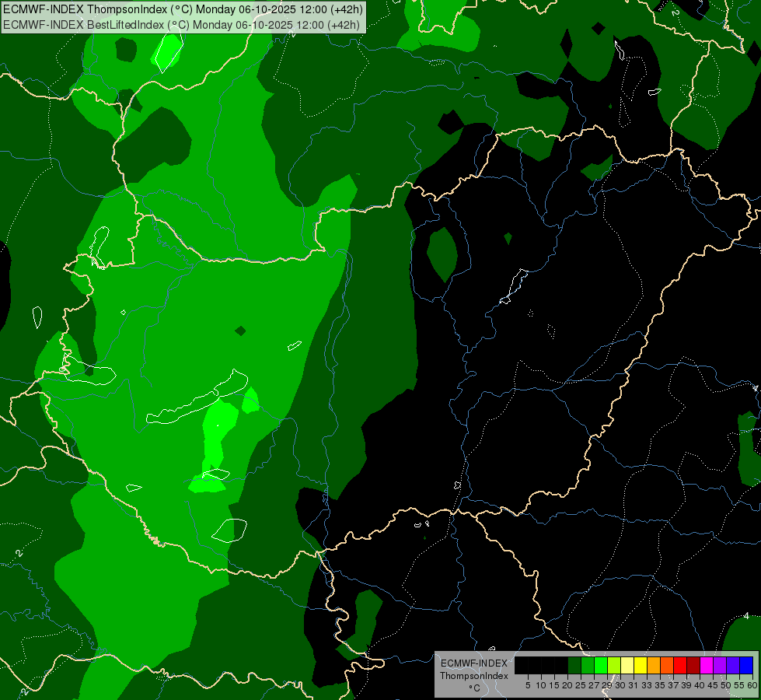
Task: Click the legend scale value 29
Action: 608,685
